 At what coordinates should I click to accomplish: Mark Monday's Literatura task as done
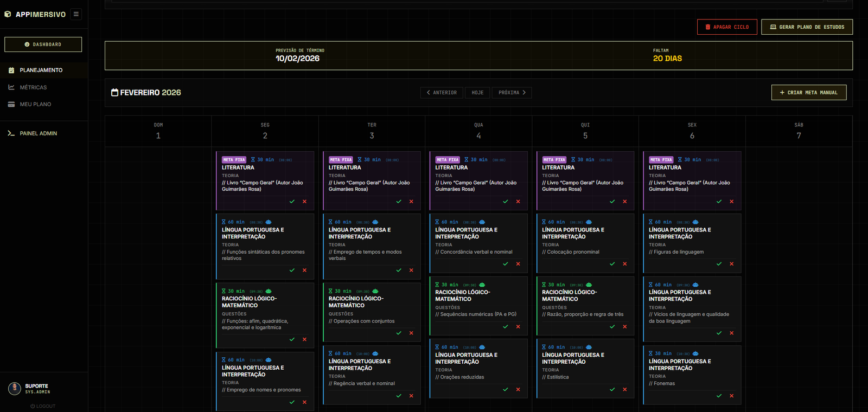pos(292,202)
